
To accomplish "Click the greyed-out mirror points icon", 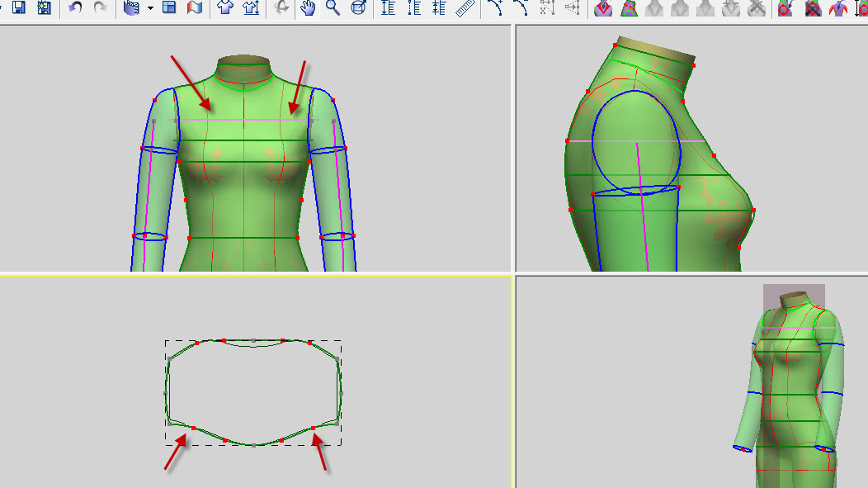I will [x=572, y=7].
